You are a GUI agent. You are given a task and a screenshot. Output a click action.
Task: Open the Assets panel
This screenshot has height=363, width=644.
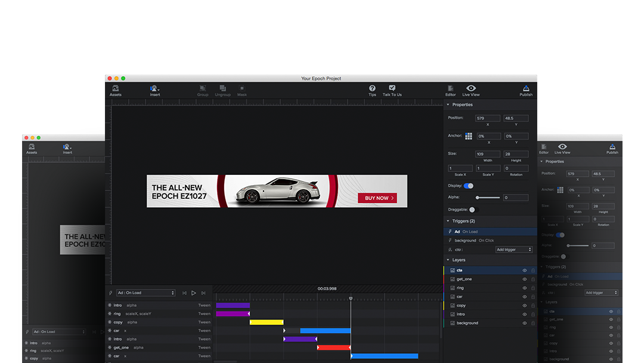116,91
